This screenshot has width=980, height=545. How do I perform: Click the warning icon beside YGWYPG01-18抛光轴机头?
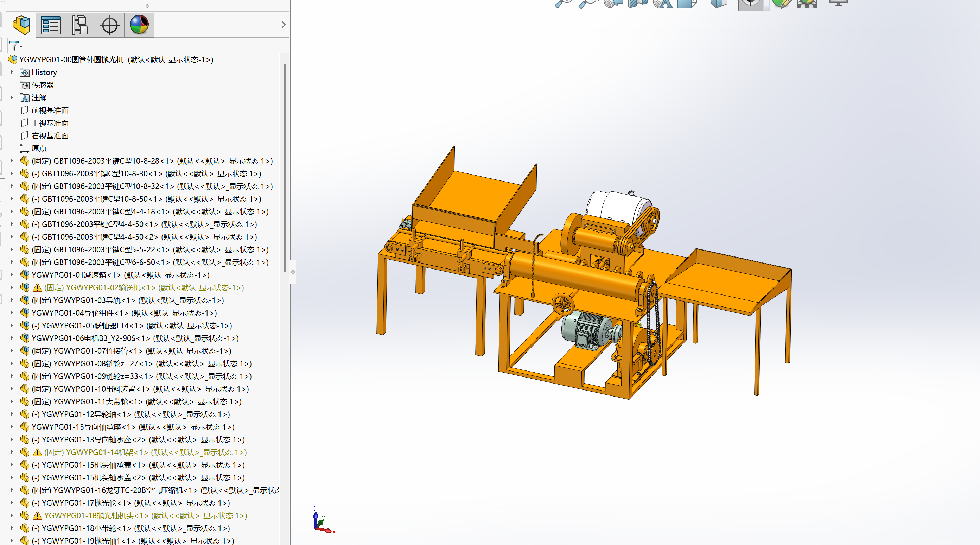(37, 516)
